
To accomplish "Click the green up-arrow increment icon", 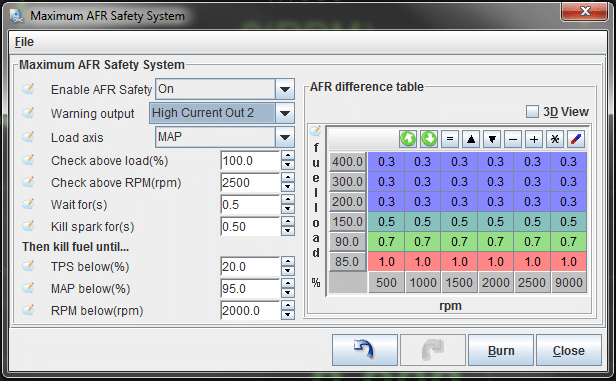I will pyautogui.click(x=408, y=139).
